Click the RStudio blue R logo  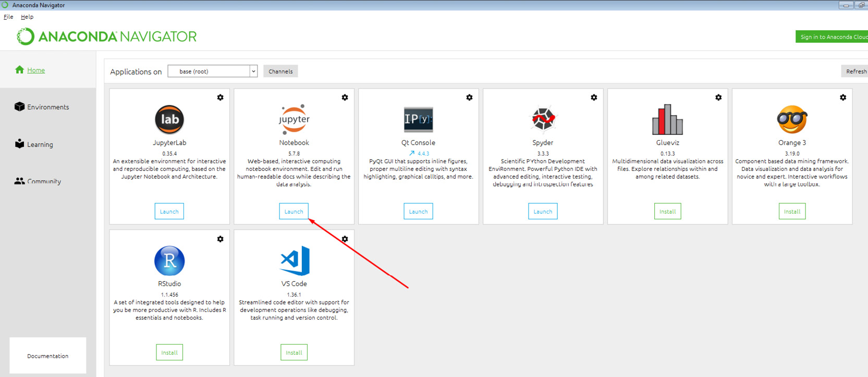pos(169,260)
